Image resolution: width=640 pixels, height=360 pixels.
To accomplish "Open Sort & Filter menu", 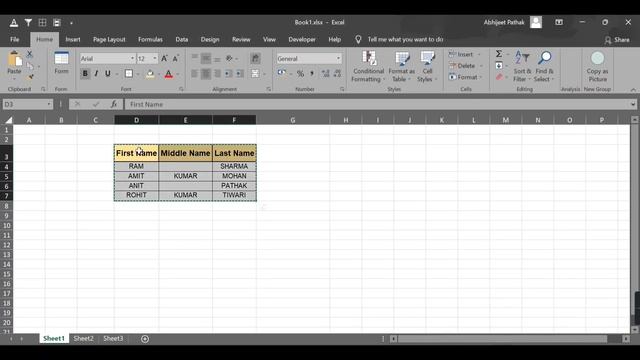I will tap(522, 67).
